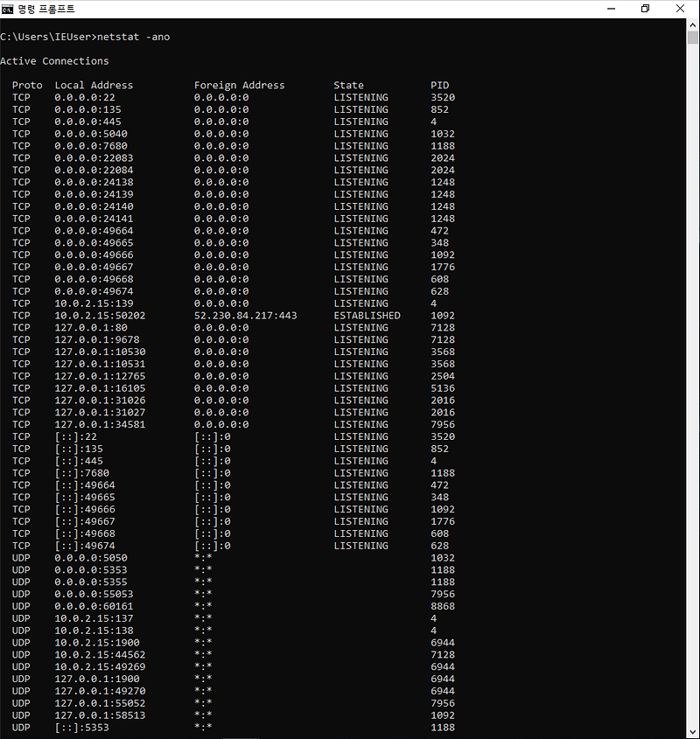
Task: Select UDP local address 10.0.2.15:137
Action: [x=94, y=618]
